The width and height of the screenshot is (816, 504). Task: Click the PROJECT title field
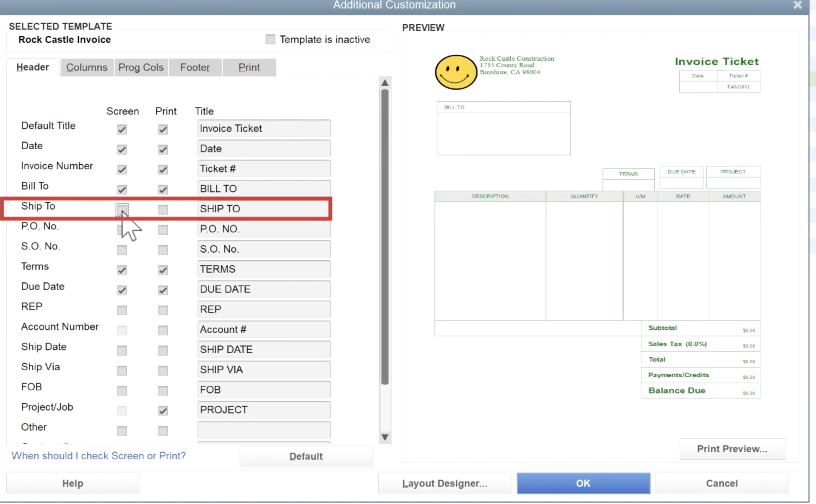coord(264,410)
